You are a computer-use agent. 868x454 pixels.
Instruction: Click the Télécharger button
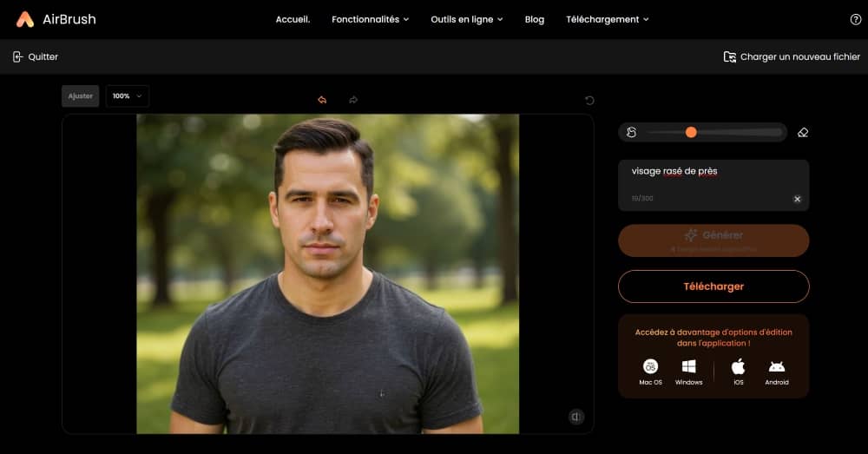click(713, 286)
